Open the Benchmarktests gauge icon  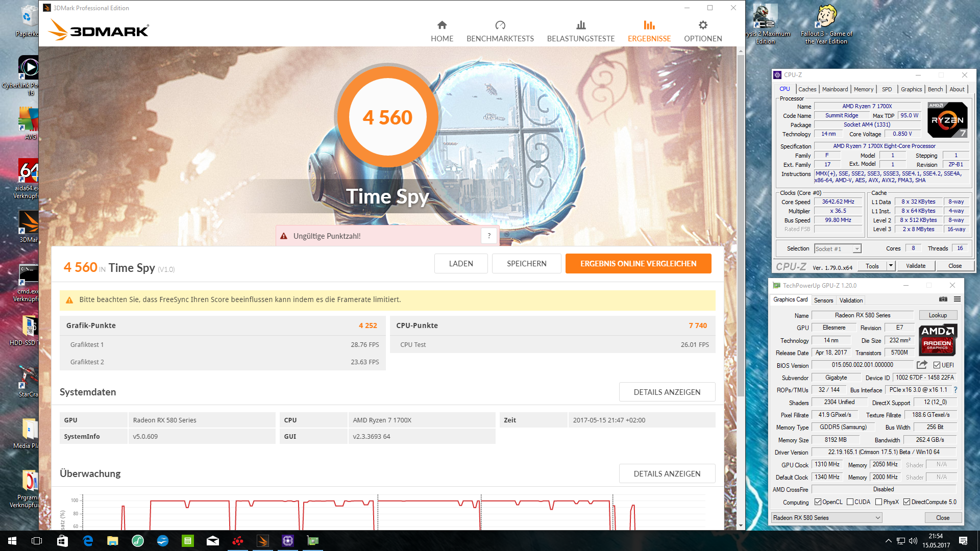500,25
